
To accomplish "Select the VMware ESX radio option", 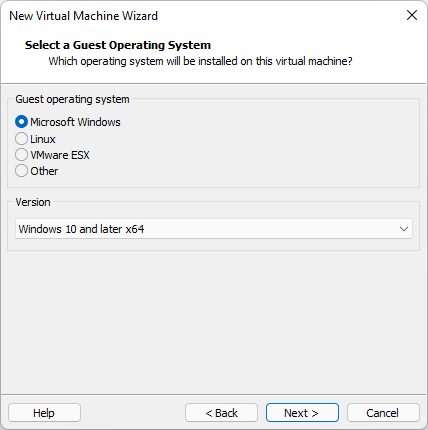I will [x=21, y=155].
